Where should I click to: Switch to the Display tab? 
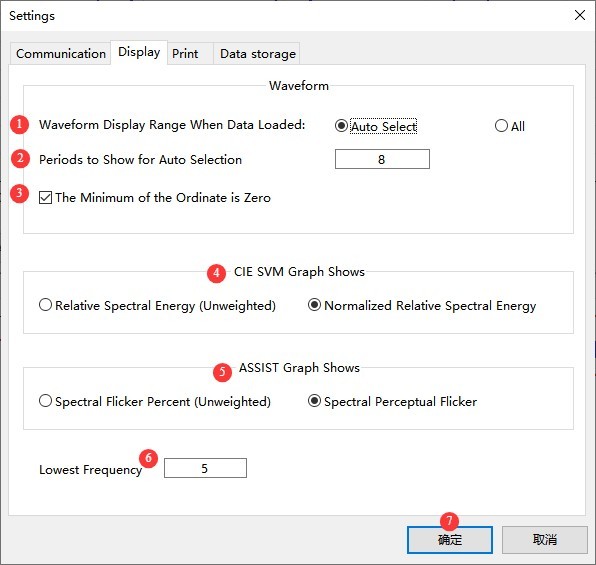pos(139,52)
